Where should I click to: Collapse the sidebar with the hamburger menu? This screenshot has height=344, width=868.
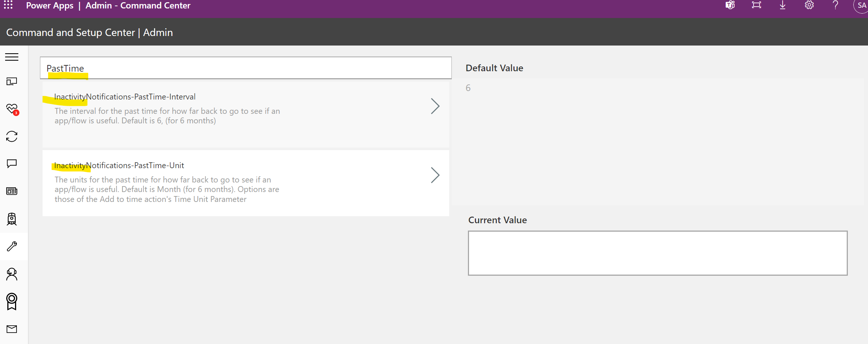click(11, 57)
